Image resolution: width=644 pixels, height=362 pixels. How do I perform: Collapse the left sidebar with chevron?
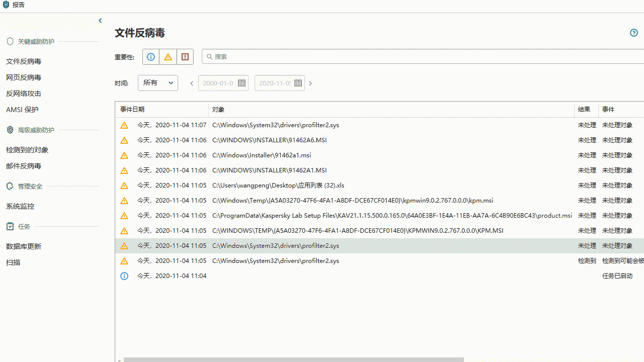(x=100, y=21)
